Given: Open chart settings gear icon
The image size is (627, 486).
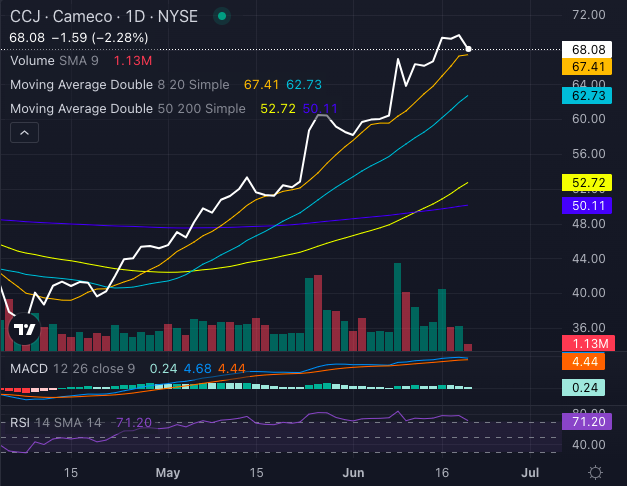Looking at the screenshot, I should coord(595,472).
